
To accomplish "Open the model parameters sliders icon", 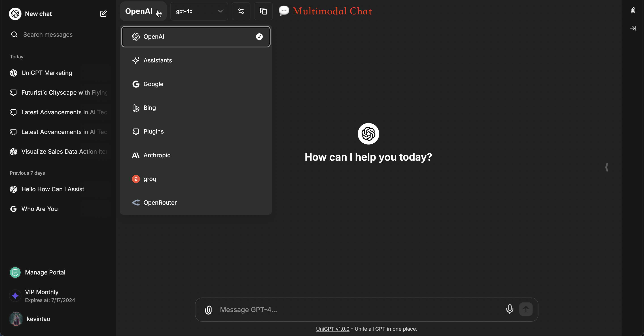I will click(241, 11).
